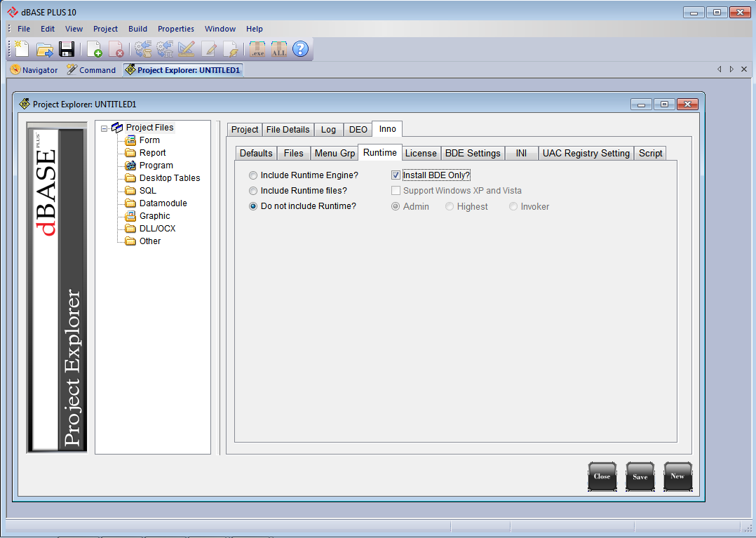Open the Menu Grp sub-tab

click(x=335, y=154)
